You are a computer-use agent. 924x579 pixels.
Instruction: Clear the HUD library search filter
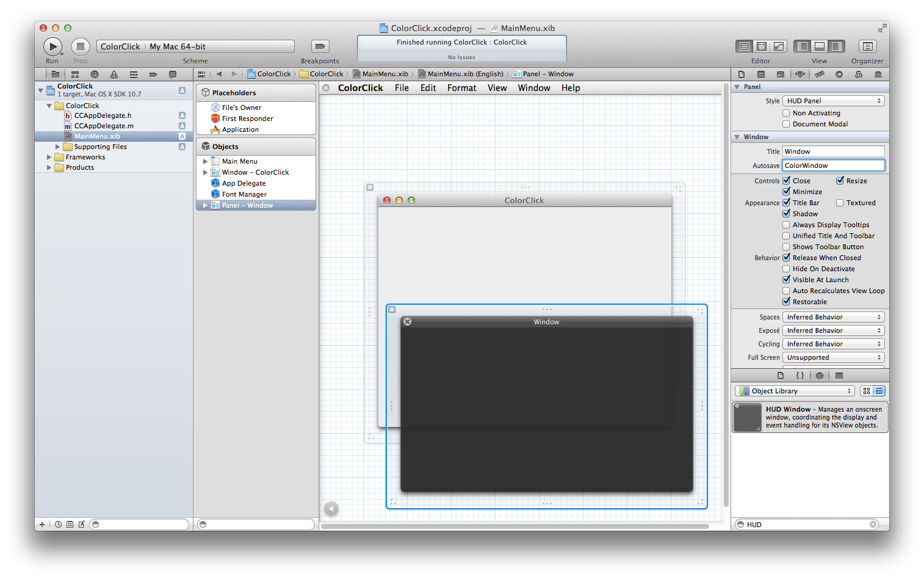pos(873,525)
